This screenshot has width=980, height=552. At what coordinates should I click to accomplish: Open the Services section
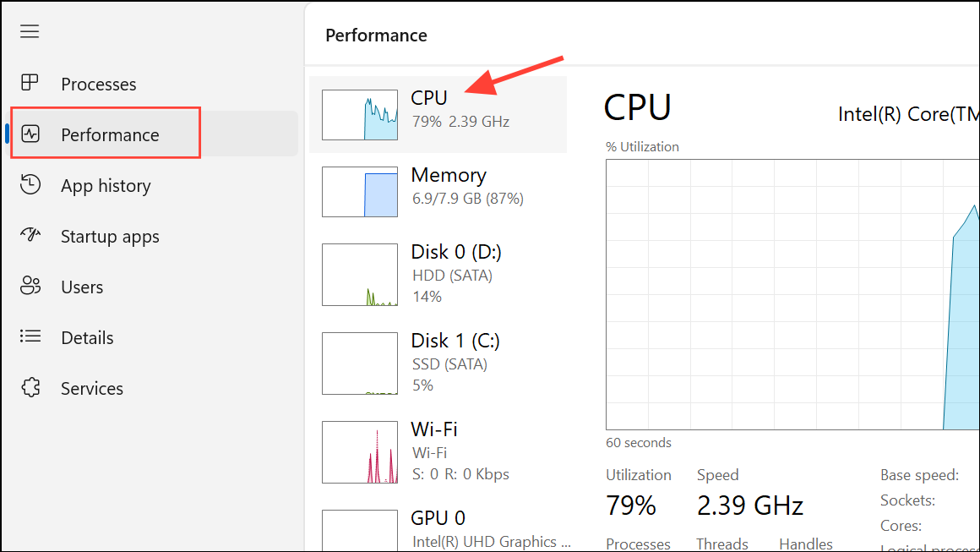click(155, 388)
